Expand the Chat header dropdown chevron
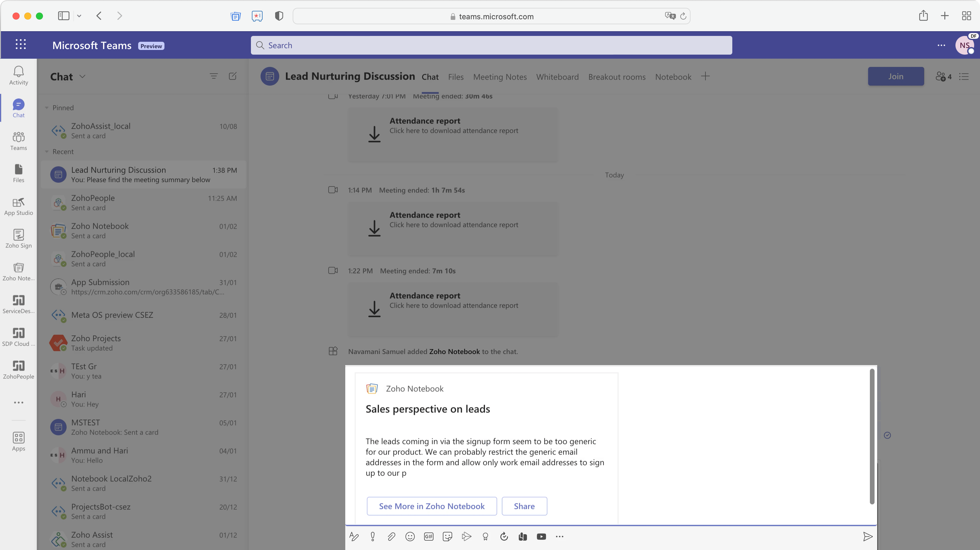Viewport: 980px width, 550px height. (82, 77)
